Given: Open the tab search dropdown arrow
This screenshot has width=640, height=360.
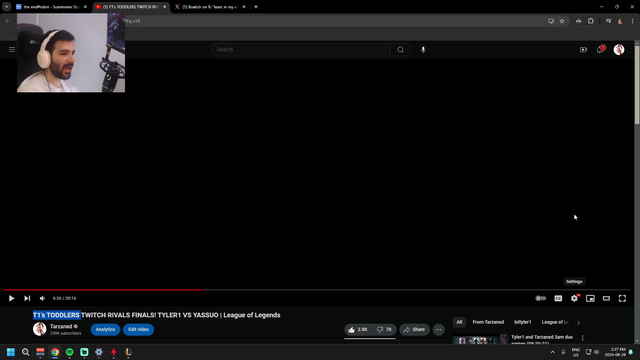Looking at the screenshot, I should point(7,7).
